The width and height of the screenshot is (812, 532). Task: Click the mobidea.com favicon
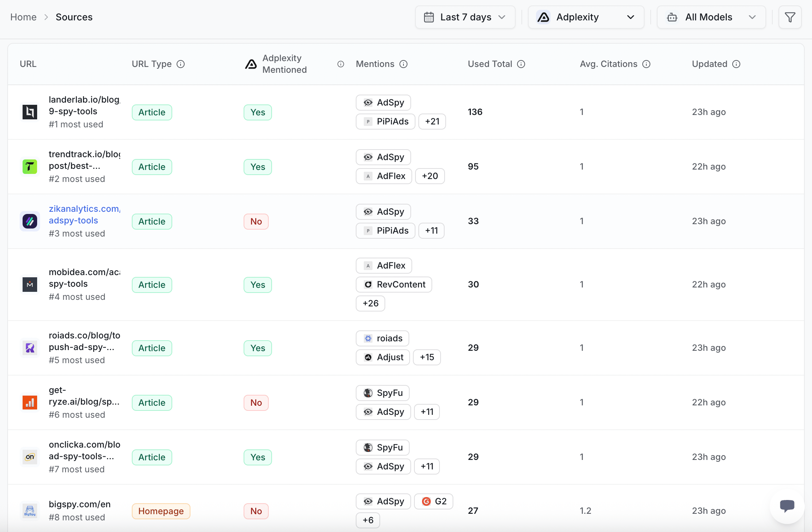[30, 285]
